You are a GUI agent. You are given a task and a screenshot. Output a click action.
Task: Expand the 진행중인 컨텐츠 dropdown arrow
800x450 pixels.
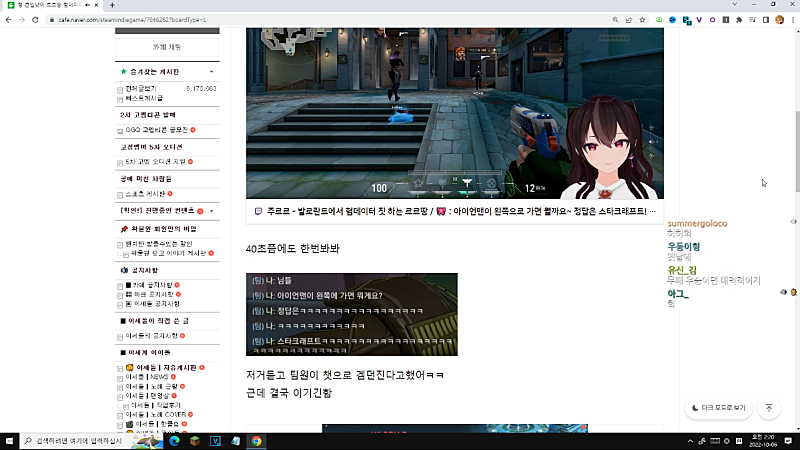[x=211, y=211]
